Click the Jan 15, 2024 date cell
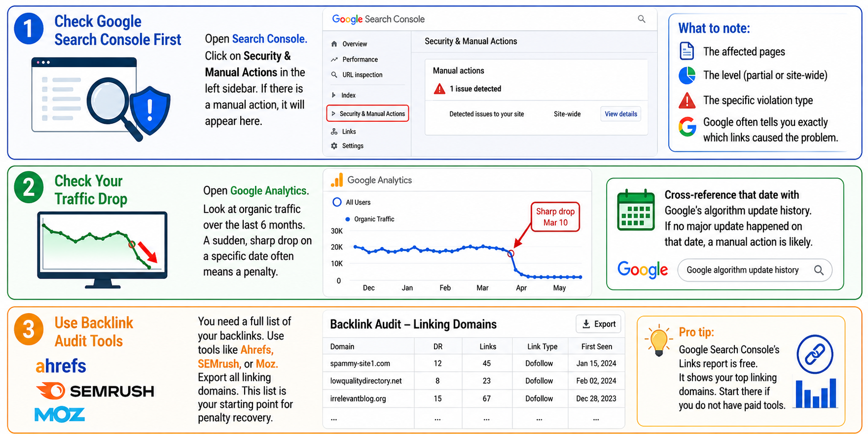This screenshot has width=868, height=434. pyautogui.click(x=596, y=364)
